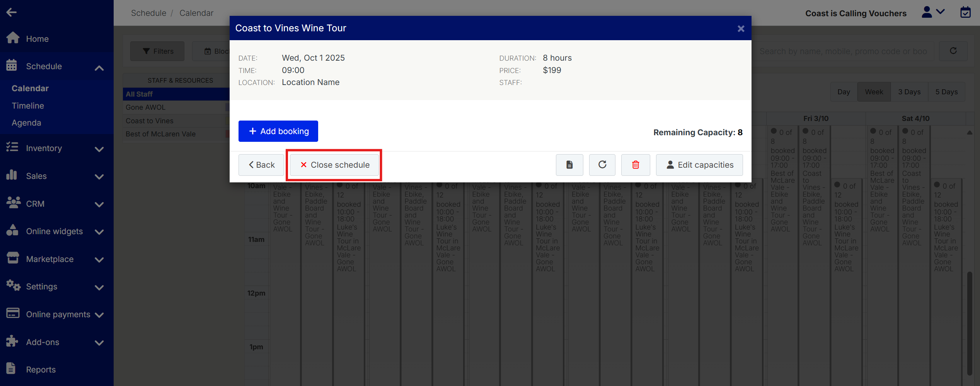
Task: Click the back arrow atop the sidebar
Action: [12, 12]
